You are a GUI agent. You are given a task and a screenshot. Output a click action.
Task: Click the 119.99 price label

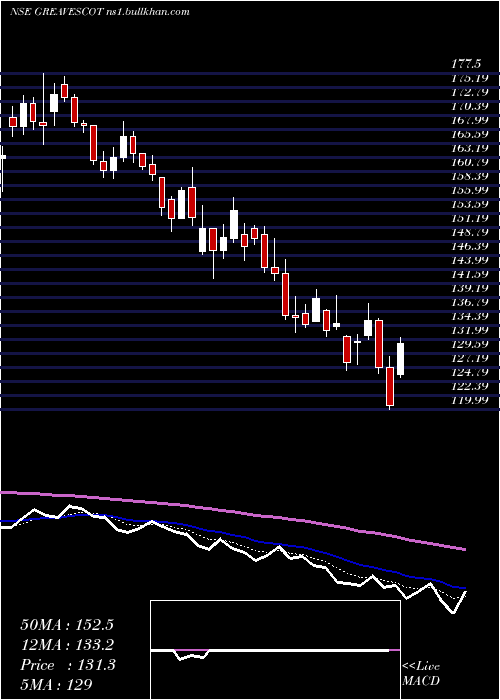pyautogui.click(x=471, y=399)
